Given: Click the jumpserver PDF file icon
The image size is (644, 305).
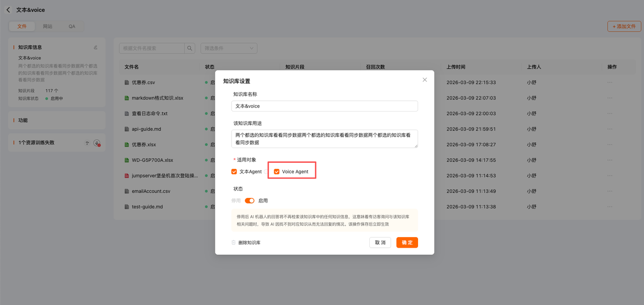Looking at the screenshot, I should 127,176.
